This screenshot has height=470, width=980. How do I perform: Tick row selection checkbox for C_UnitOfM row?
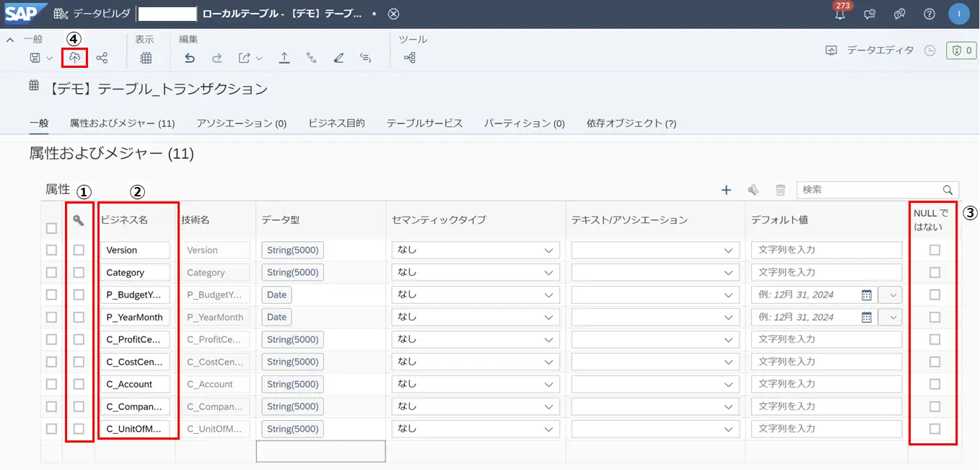[51, 429]
